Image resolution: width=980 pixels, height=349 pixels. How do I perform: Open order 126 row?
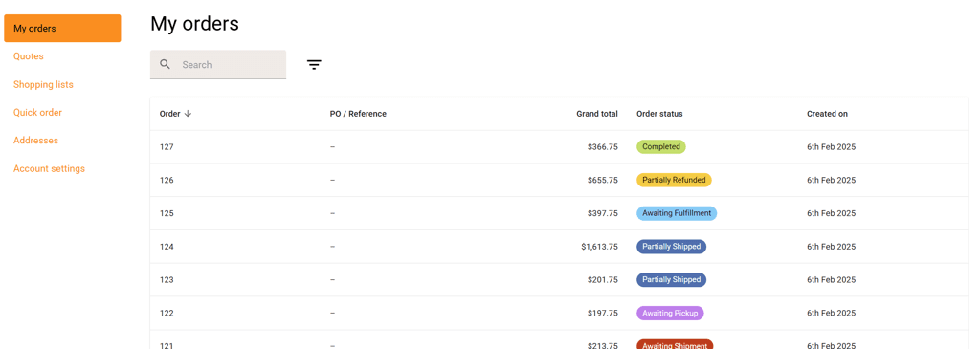(559, 180)
